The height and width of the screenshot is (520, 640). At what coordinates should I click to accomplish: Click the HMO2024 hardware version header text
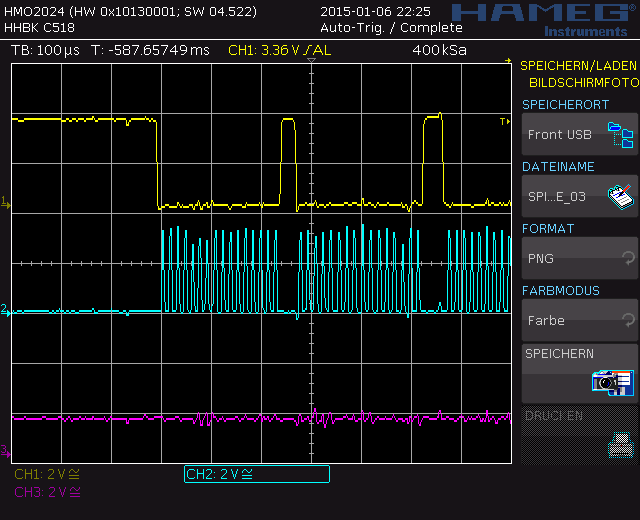pos(130,11)
